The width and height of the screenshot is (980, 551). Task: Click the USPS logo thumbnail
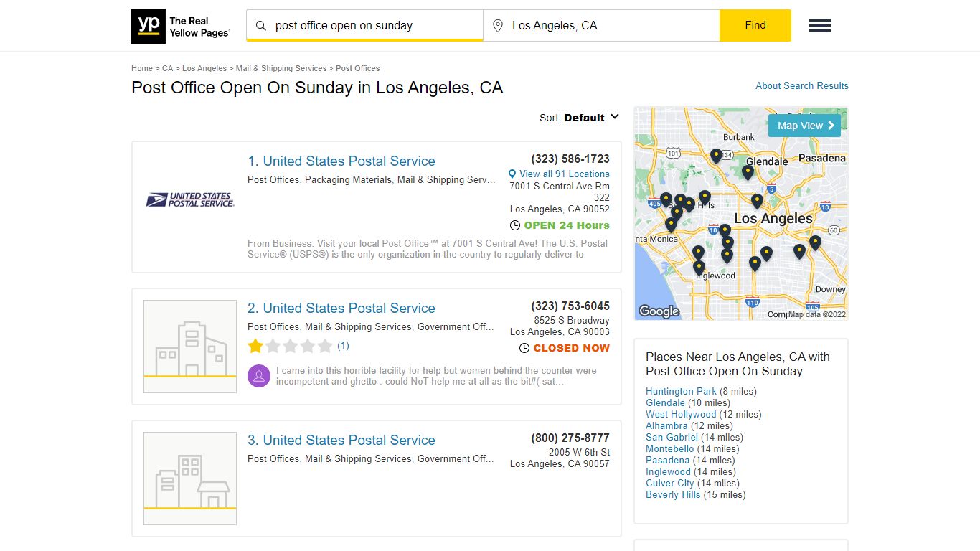[190, 199]
